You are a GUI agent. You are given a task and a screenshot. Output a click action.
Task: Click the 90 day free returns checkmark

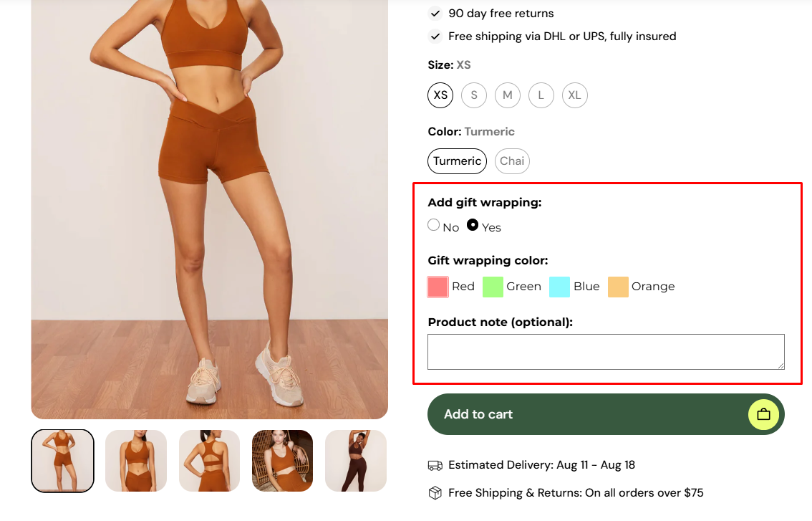tap(435, 13)
